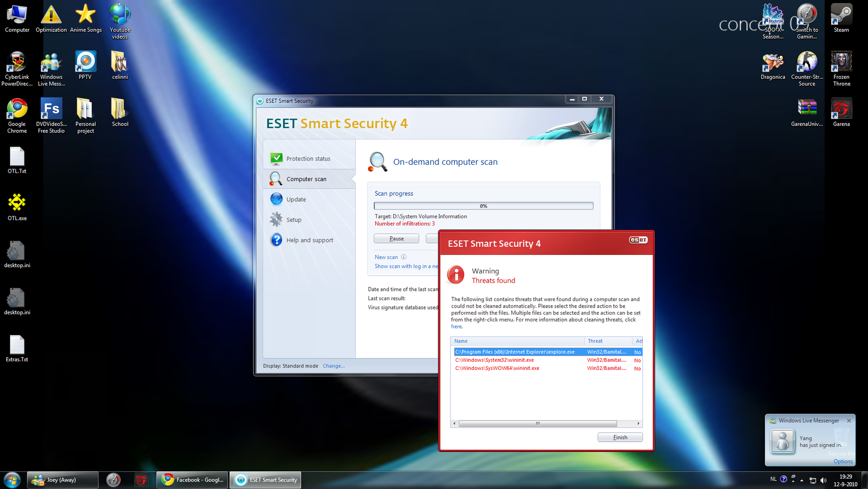Open the Optimization warning shortcut

click(51, 19)
